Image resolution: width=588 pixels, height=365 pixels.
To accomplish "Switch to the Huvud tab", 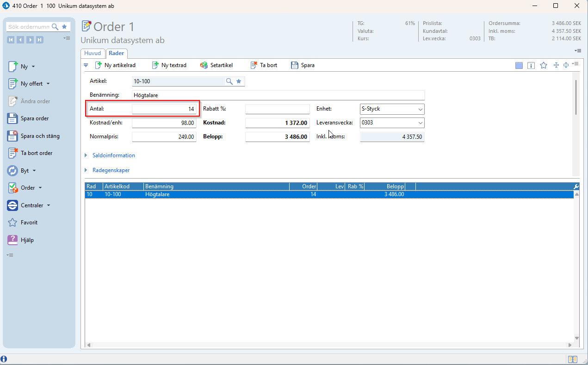I will [x=93, y=53].
